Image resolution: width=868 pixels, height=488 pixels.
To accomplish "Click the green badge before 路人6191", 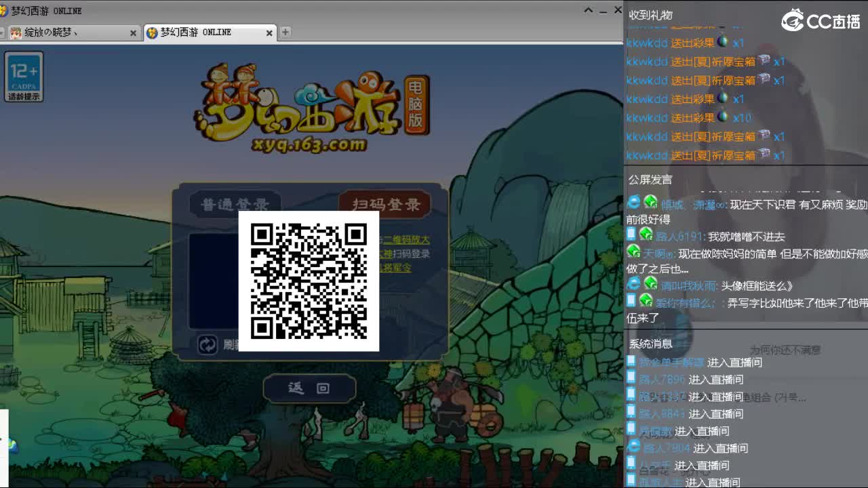I will 646,235.
